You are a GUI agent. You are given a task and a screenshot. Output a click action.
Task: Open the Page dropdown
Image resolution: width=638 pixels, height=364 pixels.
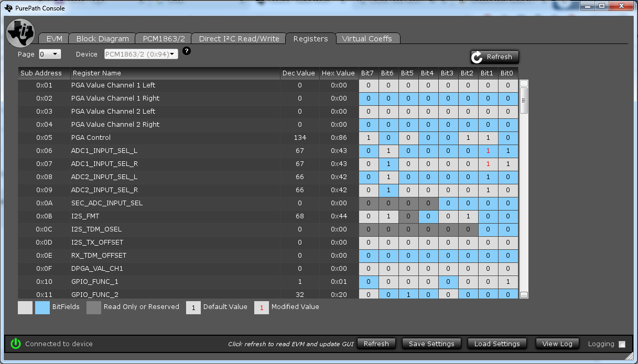50,54
